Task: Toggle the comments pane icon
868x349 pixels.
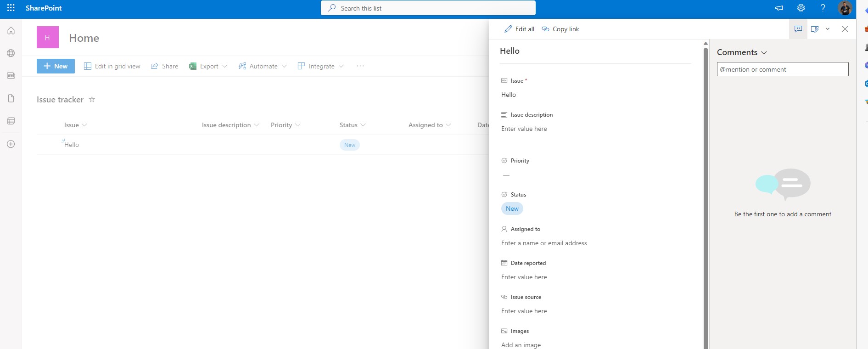Action: [x=798, y=29]
